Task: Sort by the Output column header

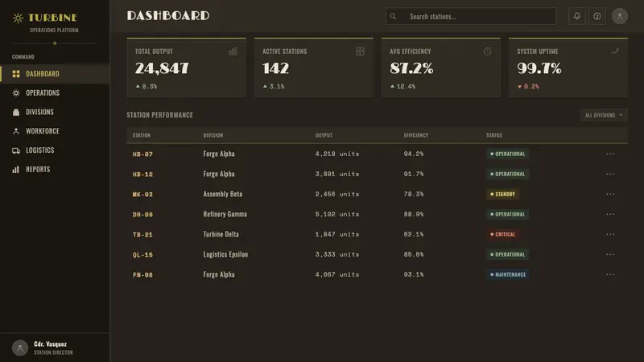Action: (x=324, y=135)
